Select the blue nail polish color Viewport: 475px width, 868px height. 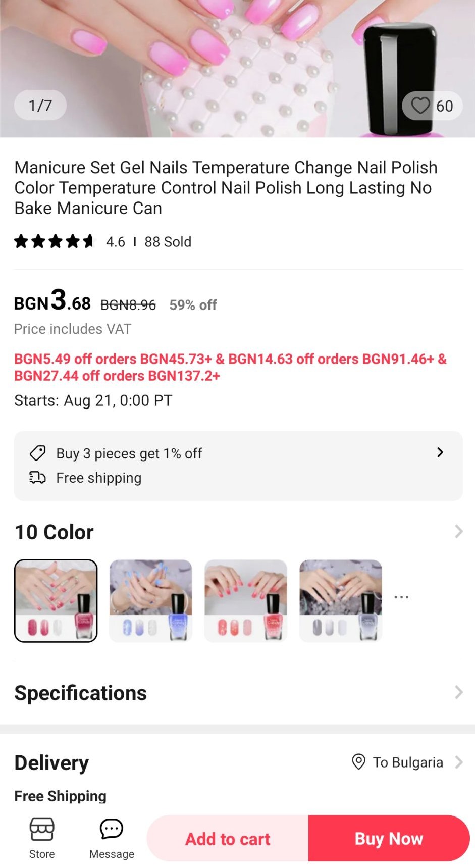pyautogui.click(x=151, y=601)
